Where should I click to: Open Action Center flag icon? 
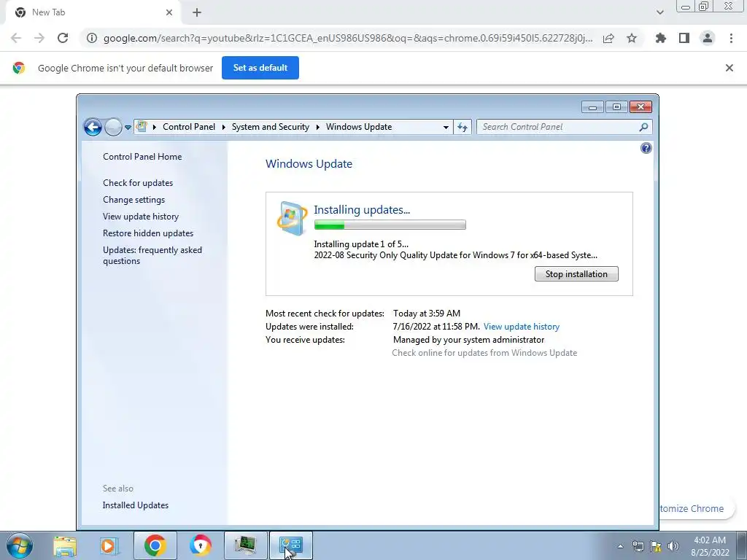tap(656, 546)
